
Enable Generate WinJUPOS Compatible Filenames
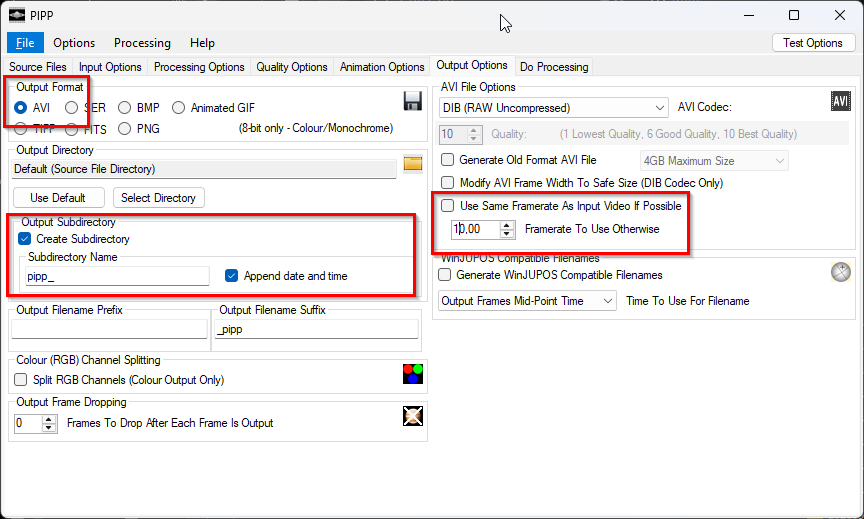pyautogui.click(x=444, y=274)
